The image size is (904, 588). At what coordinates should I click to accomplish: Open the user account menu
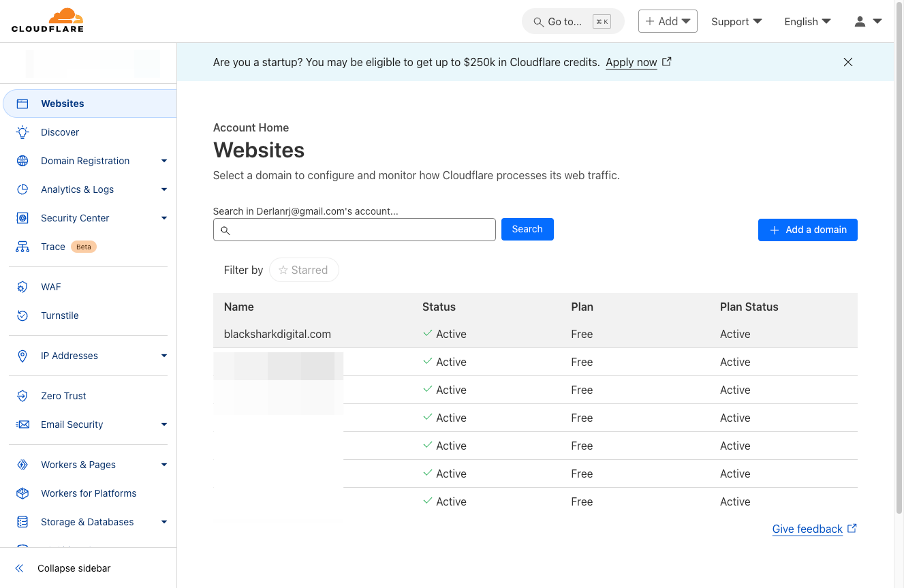click(868, 22)
